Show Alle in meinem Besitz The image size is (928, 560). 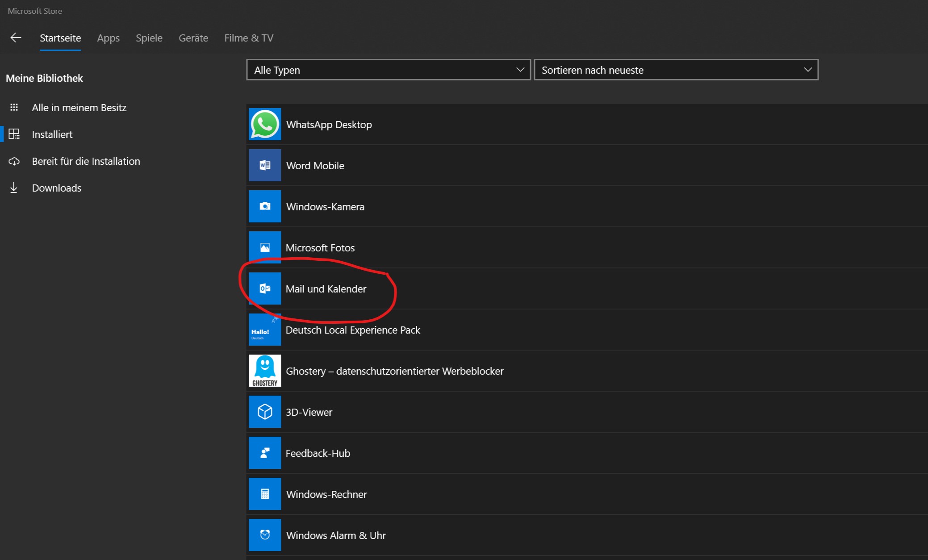tap(79, 108)
